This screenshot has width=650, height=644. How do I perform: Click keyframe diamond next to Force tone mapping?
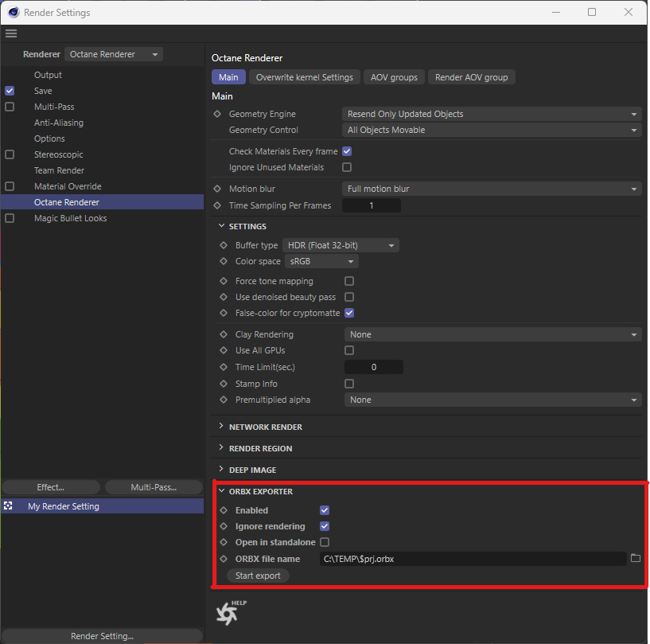click(224, 281)
